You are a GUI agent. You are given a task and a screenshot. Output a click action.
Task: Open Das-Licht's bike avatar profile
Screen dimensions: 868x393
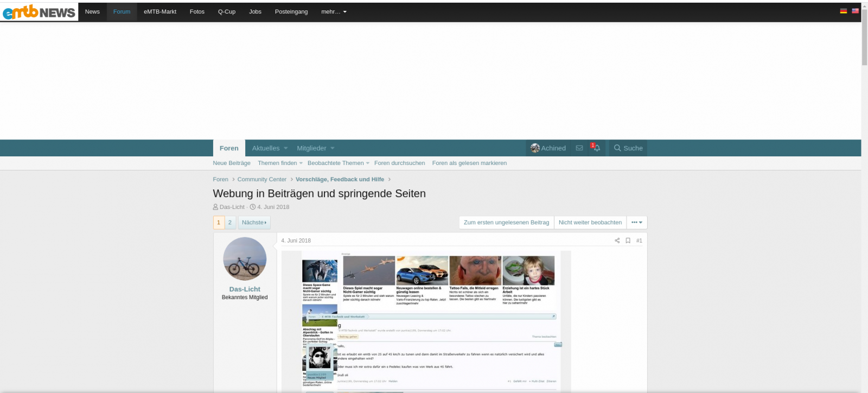pos(245,259)
